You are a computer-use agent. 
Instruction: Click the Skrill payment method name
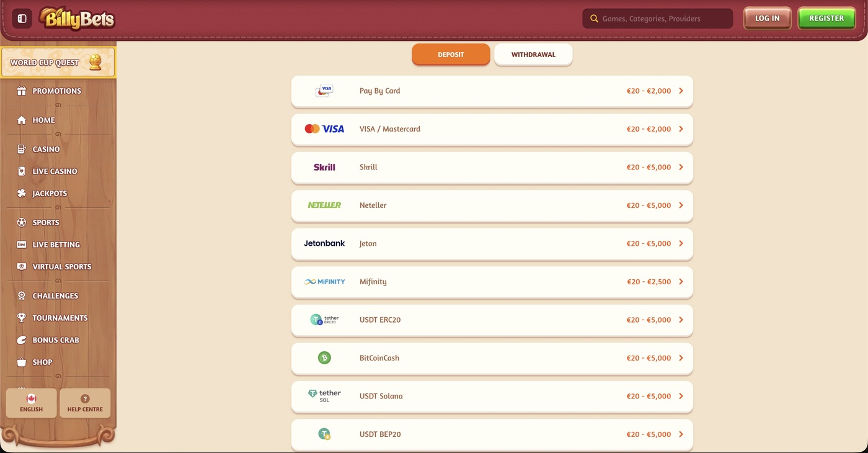tap(368, 167)
